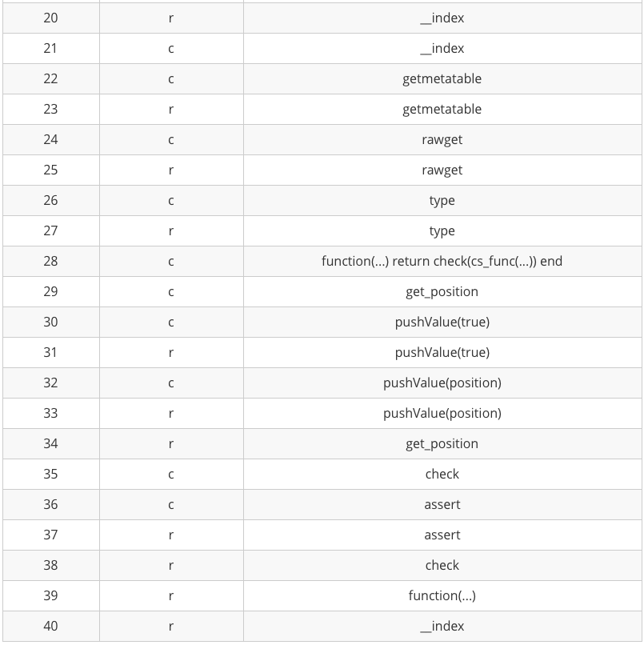
Task: Click "assert" in row 36
Action: (442, 504)
